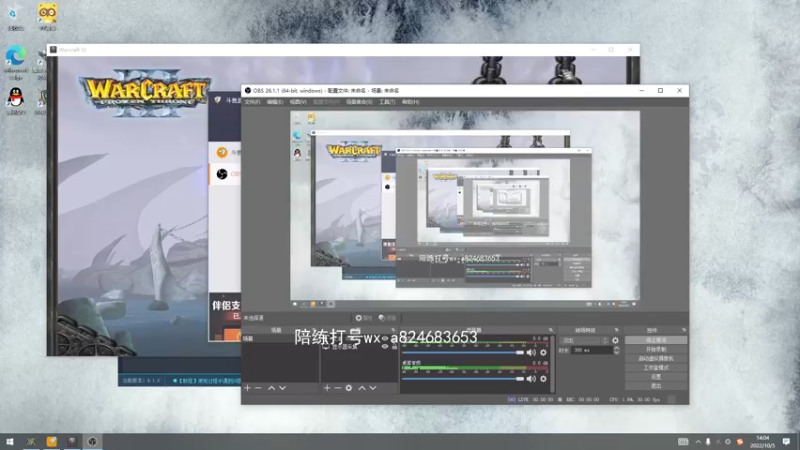The height and width of the screenshot is (450, 800).
Task: Open Settings from the Controls panel
Action: (656, 377)
